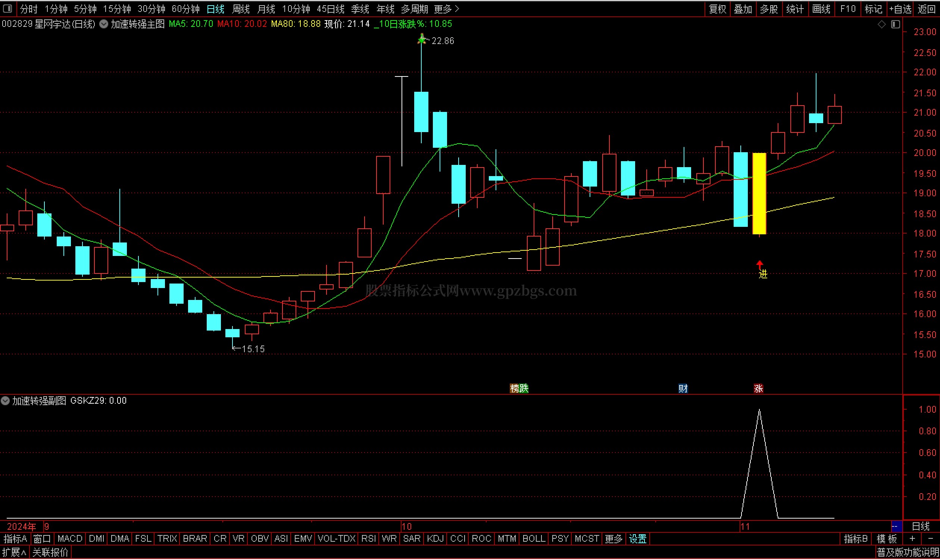Switch to the 60分钟 period tab

click(186, 9)
